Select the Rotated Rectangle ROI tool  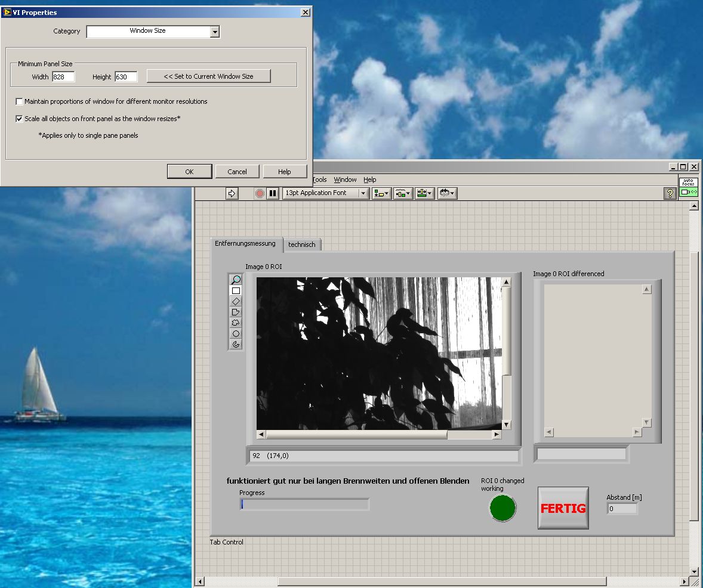[236, 301]
